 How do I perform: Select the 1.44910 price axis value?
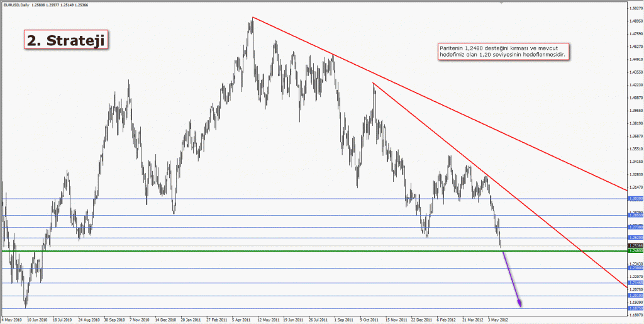(636, 60)
